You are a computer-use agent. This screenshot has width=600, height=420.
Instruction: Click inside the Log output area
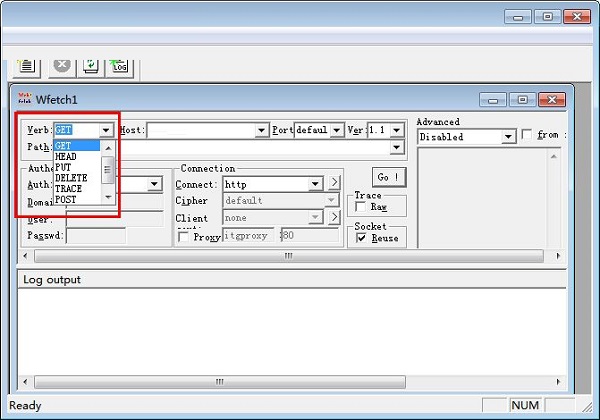pos(290,340)
